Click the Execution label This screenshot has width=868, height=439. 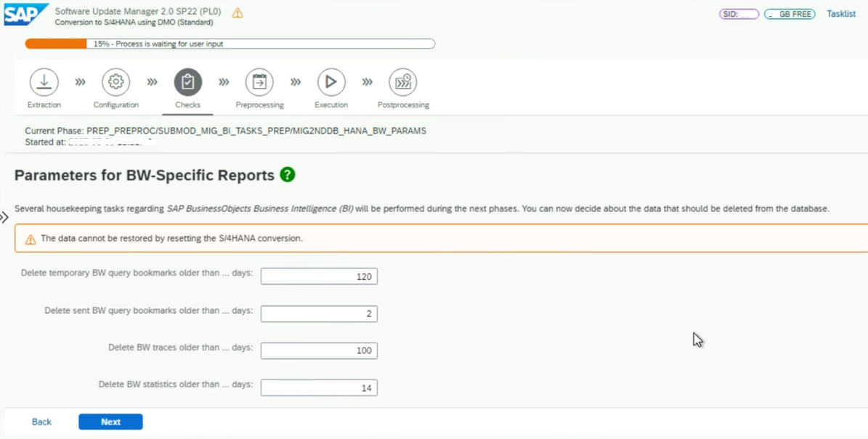[x=331, y=105]
